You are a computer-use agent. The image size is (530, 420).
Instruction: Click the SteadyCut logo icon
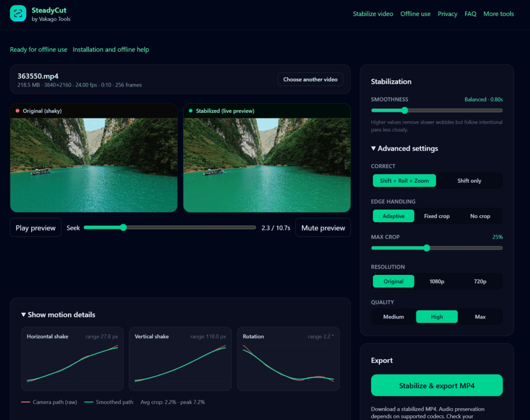click(x=18, y=13)
